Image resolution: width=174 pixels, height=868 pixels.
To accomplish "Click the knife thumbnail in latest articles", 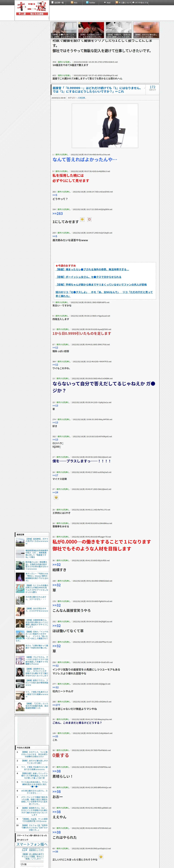I will click(20, 554).
